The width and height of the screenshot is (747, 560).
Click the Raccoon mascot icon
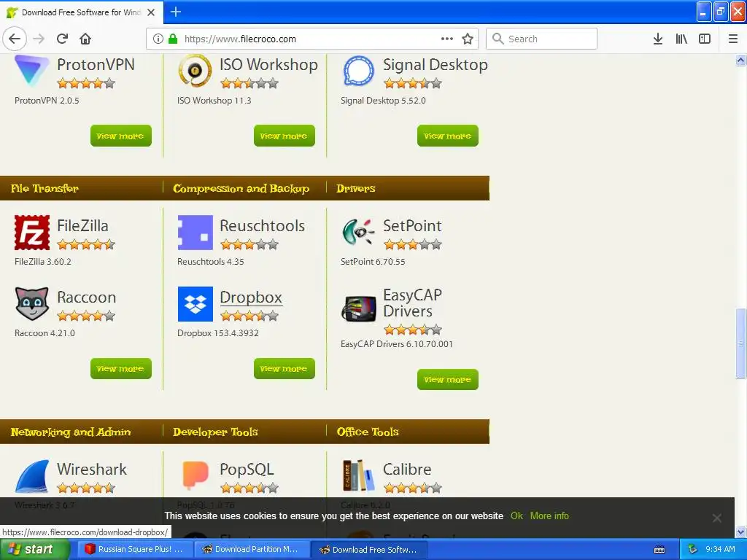pyautogui.click(x=32, y=303)
